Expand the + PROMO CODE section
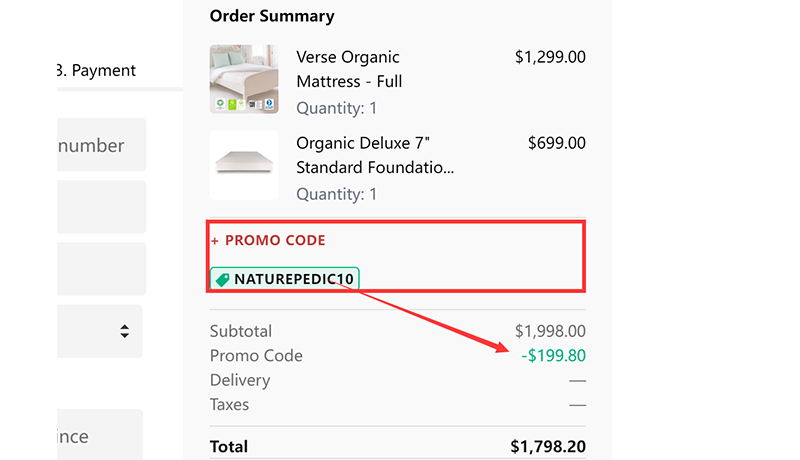Viewport: 800px width, 460px height. 268,240
